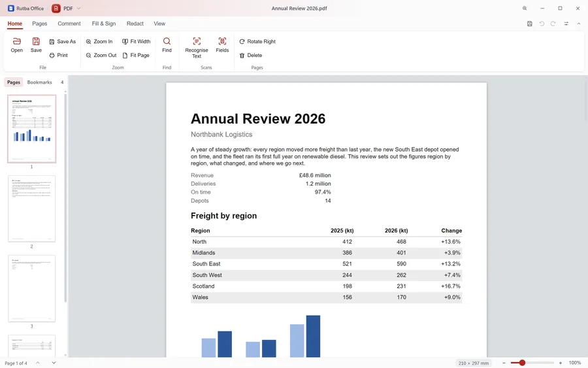The width and height of the screenshot is (588, 368).
Task: Redo the last action
Action: coord(553,24)
